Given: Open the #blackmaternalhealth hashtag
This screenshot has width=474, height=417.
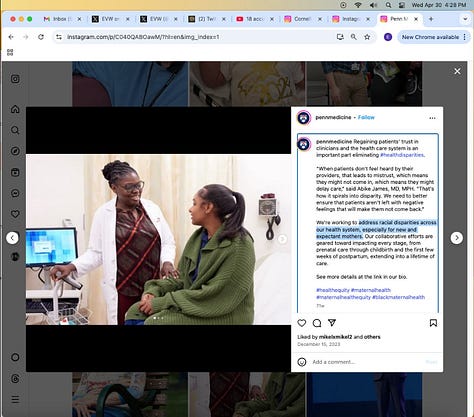Looking at the screenshot, I should pyautogui.click(x=398, y=297).
